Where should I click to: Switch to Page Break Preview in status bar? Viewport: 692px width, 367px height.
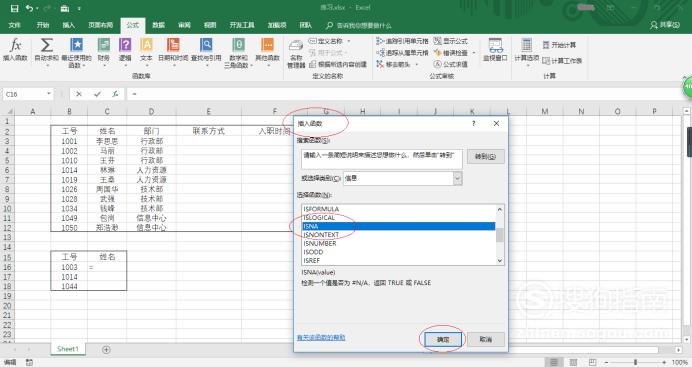[592, 362]
